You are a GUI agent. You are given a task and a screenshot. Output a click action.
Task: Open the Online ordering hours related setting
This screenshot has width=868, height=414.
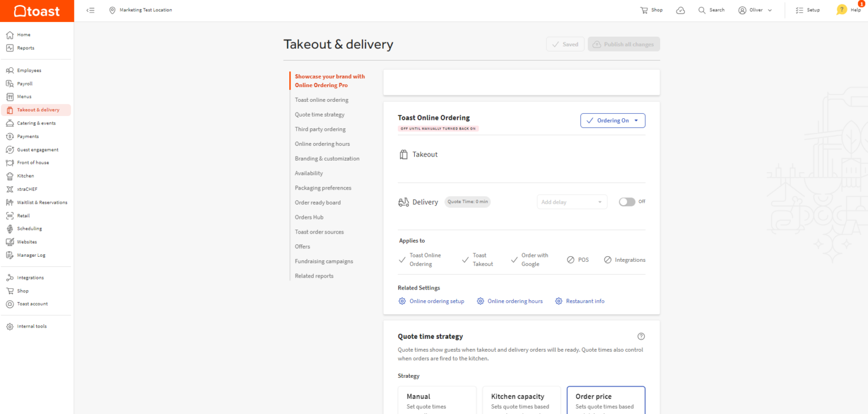(514, 300)
